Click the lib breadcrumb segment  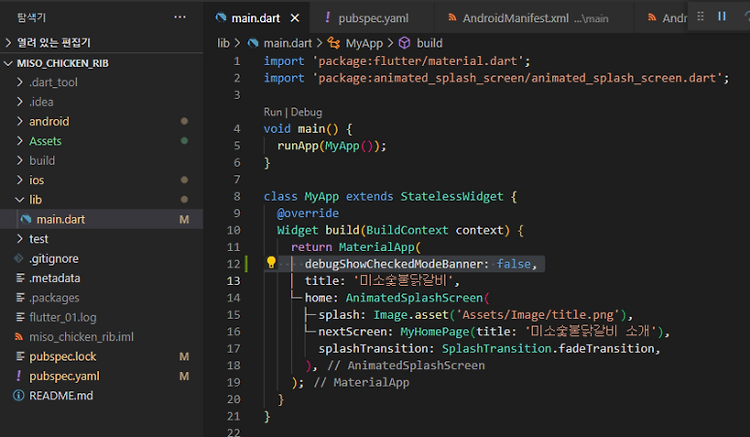tap(223, 44)
